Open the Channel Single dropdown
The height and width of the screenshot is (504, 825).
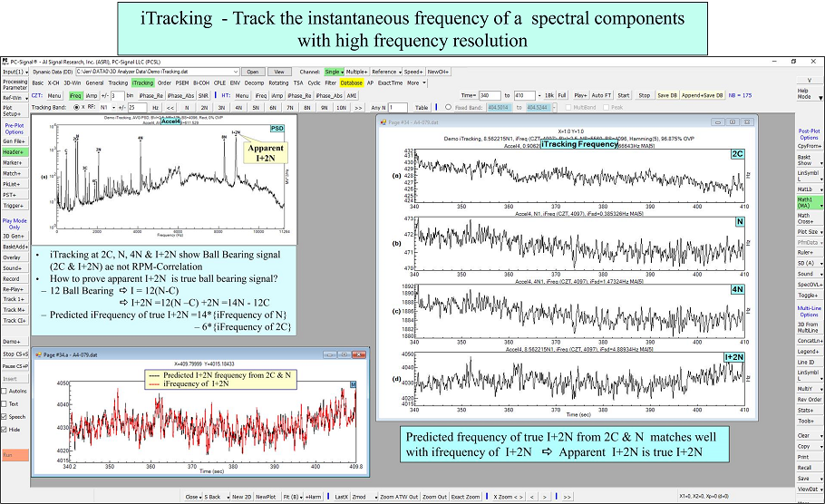(x=334, y=71)
